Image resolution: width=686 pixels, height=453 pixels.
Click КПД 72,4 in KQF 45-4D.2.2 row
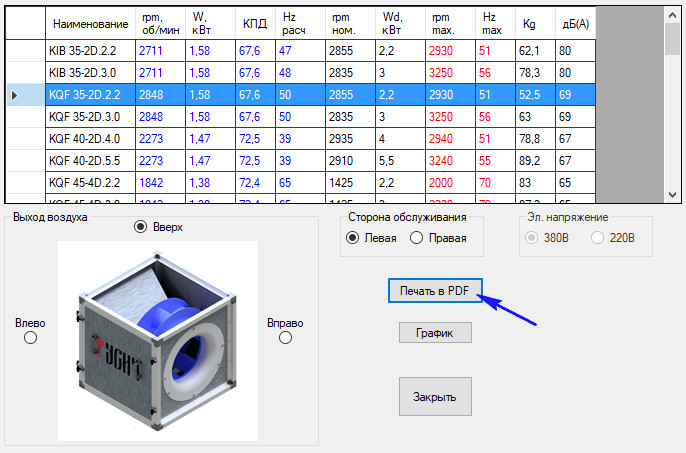point(256,183)
